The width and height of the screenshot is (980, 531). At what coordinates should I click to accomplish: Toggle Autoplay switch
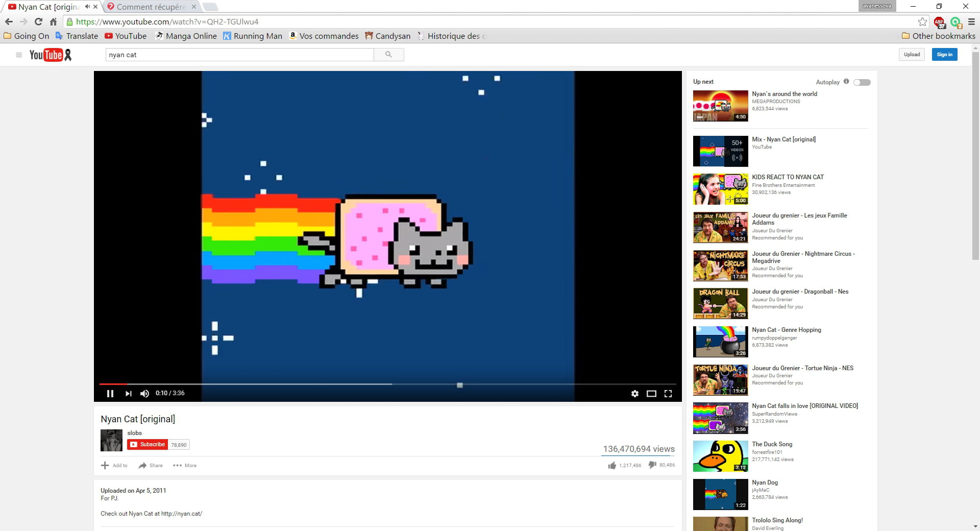click(x=862, y=82)
